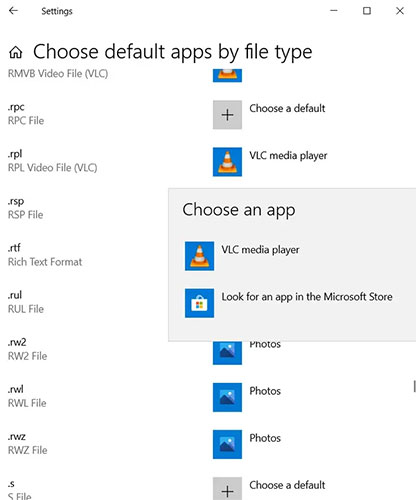Choose a default for .rpc
This screenshot has width=416, height=500.
287,108
